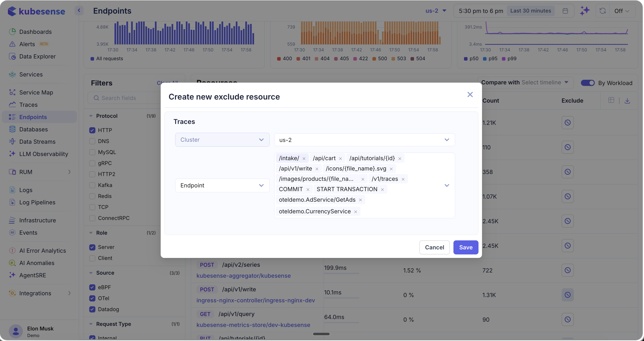The height and width of the screenshot is (341, 644).
Task: Click the horizontal scrollbar at bottom
Action: pyautogui.click(x=321, y=334)
